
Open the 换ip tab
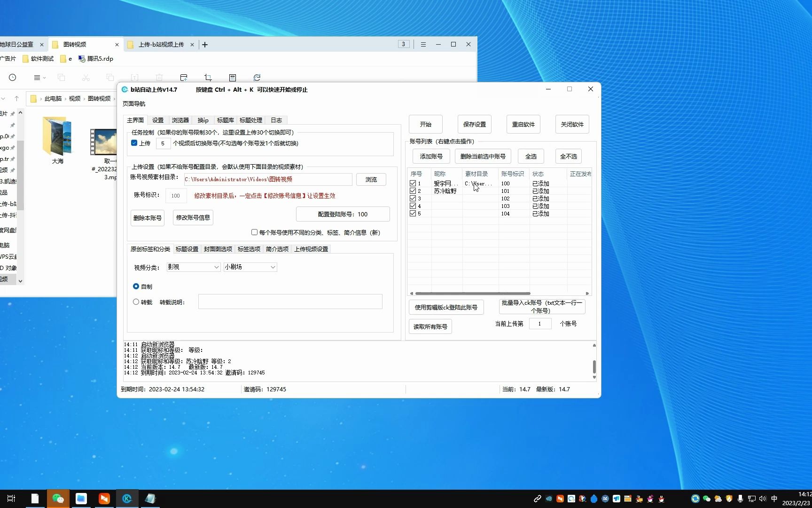(203, 120)
